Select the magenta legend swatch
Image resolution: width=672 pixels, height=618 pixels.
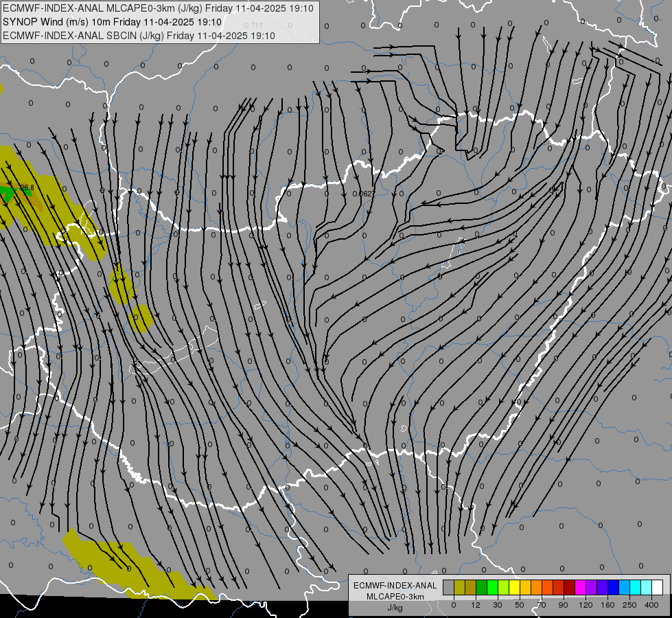[x=581, y=588]
